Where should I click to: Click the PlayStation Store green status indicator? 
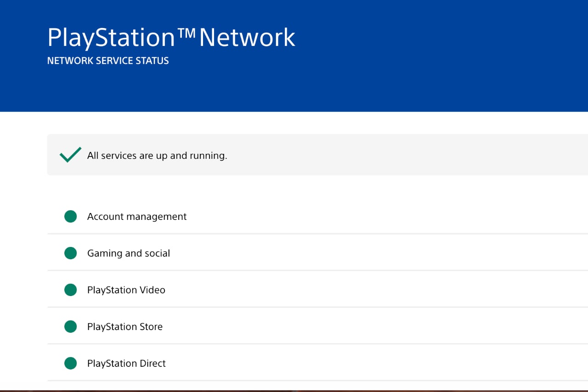tap(70, 326)
